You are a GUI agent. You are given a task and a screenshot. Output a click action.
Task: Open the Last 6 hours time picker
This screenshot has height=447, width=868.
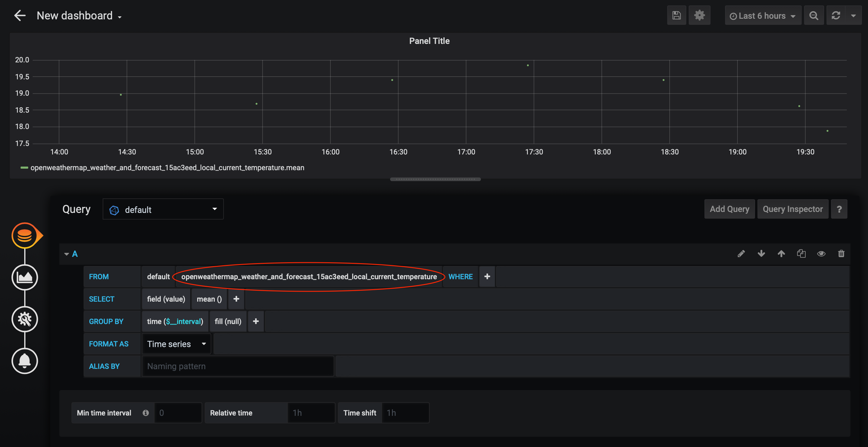[x=763, y=16]
